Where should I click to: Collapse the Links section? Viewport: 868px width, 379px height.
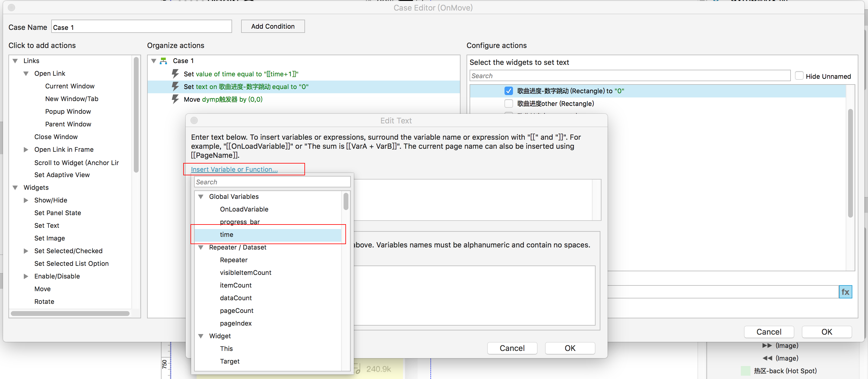pos(15,61)
